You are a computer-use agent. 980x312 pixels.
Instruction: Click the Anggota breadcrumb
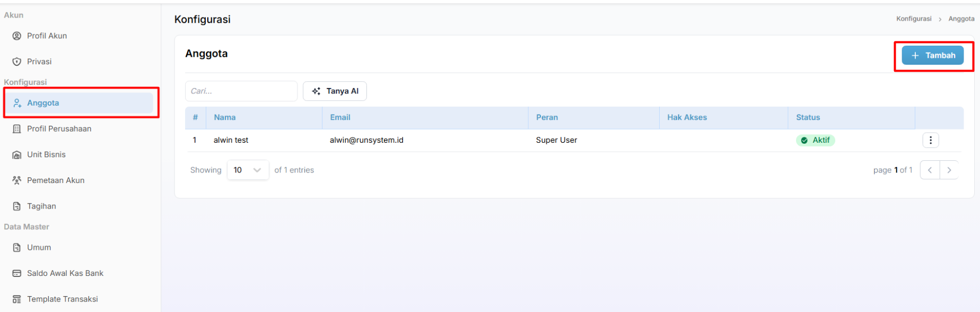[961, 19]
